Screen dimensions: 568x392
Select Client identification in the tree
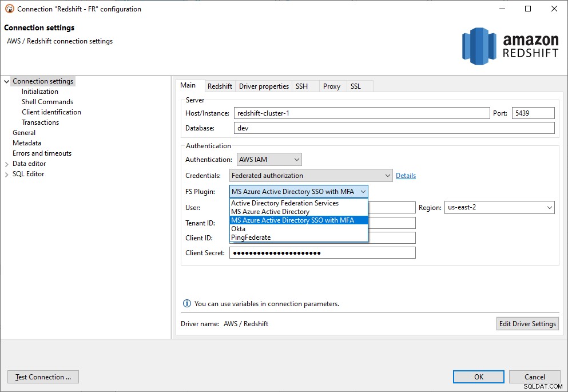[x=51, y=112]
